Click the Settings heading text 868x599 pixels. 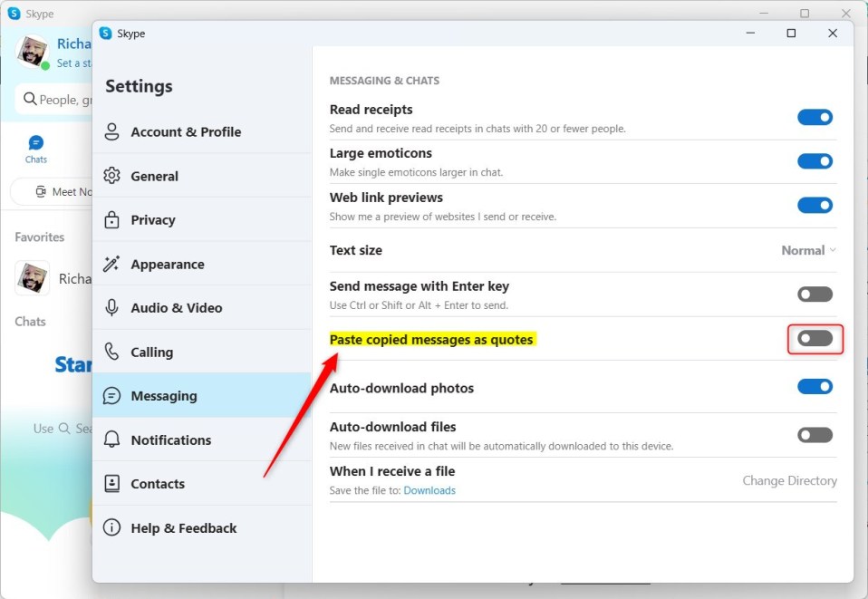point(139,86)
